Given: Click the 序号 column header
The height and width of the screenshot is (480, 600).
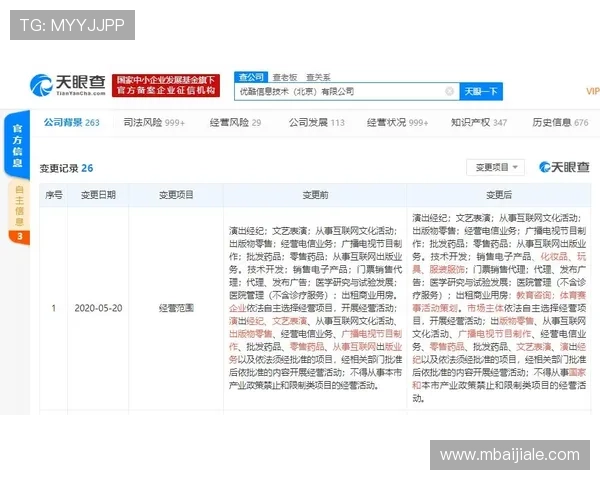Looking at the screenshot, I should click(54, 195).
